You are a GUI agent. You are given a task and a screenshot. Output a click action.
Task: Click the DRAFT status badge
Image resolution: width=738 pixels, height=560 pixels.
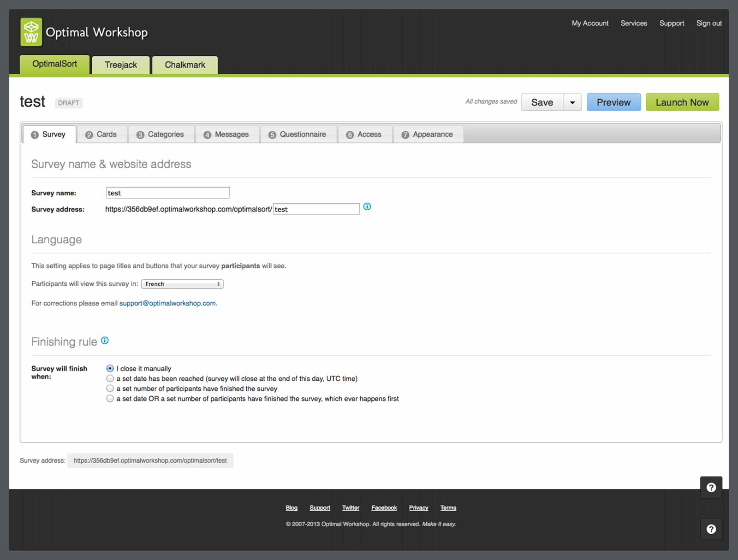tap(69, 103)
